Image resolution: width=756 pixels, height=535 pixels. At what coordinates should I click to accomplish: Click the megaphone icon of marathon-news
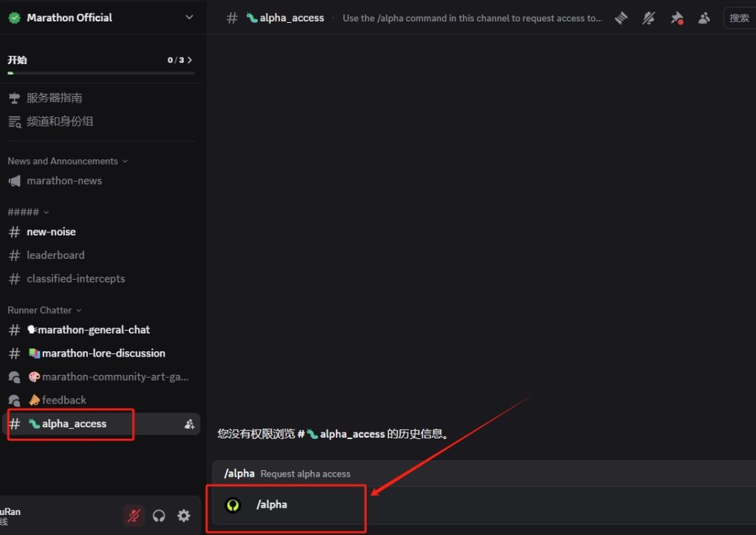[x=15, y=181]
